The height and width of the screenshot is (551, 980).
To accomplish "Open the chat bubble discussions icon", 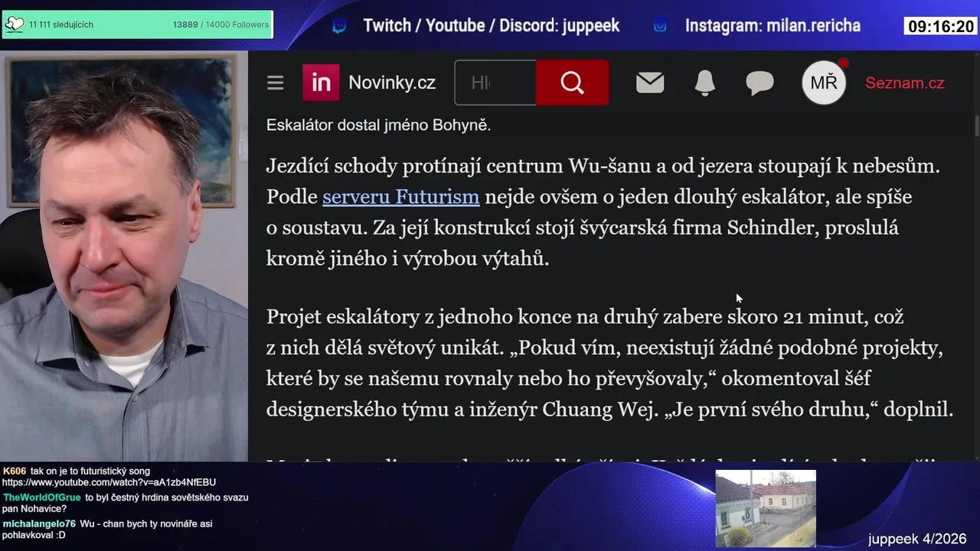I will tap(759, 83).
